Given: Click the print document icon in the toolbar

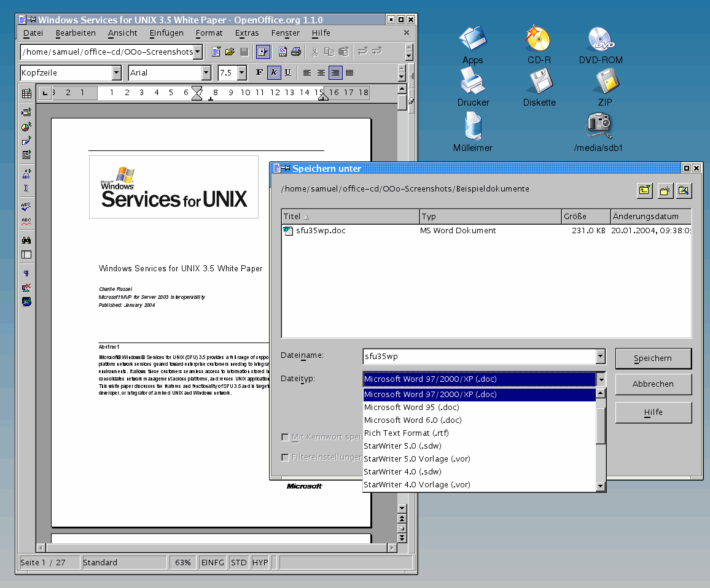Looking at the screenshot, I should click(296, 52).
